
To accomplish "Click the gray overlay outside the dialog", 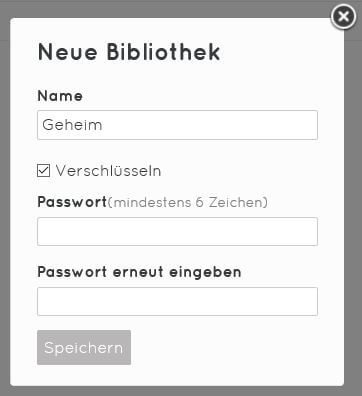I will (x=353, y=200).
